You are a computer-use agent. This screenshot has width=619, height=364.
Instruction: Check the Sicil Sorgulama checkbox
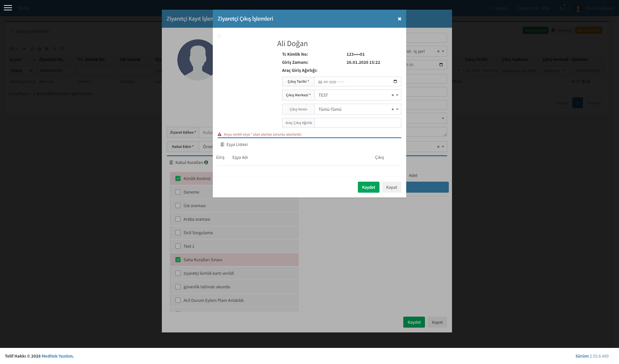178,233
